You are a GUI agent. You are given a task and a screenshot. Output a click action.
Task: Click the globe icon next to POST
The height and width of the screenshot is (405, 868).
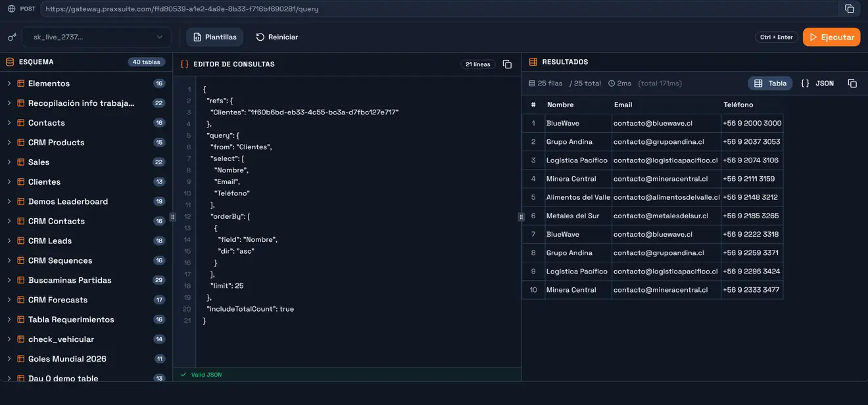(x=11, y=9)
